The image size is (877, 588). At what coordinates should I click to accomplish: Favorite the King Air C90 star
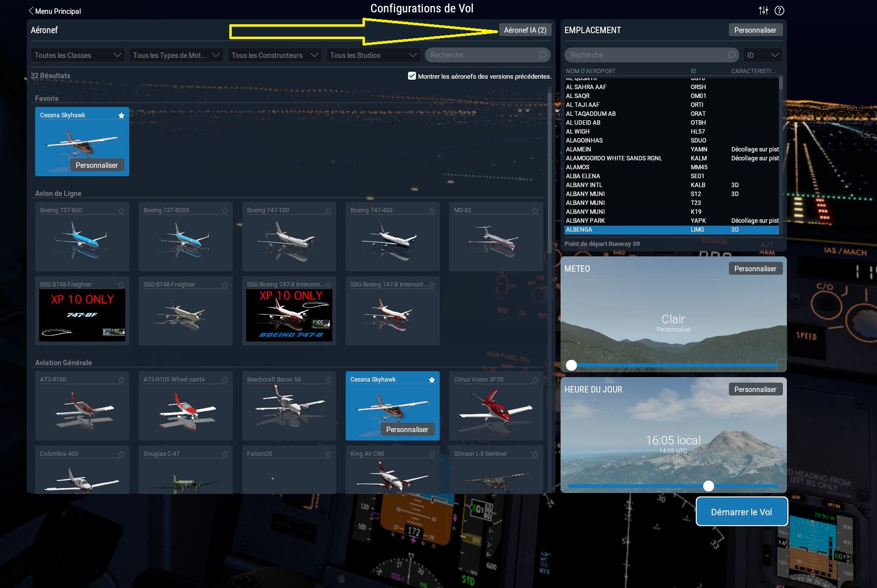point(432,454)
